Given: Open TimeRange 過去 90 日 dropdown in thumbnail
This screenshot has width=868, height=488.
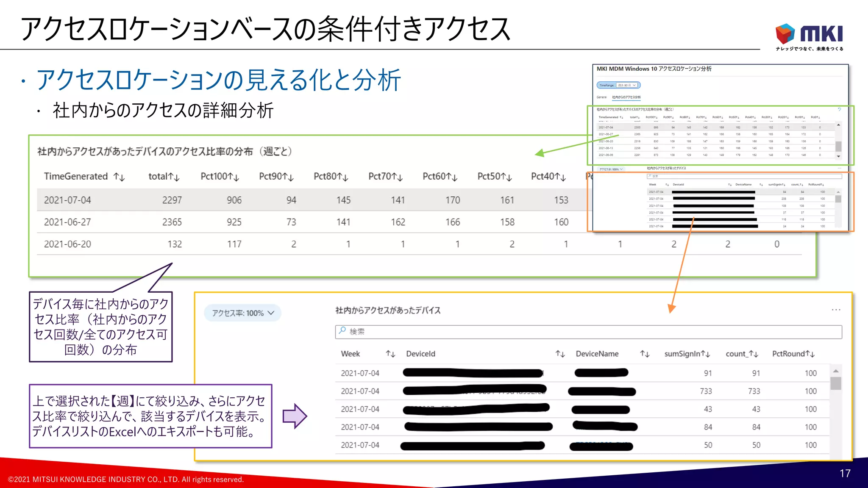Looking at the screenshot, I should pyautogui.click(x=627, y=85).
